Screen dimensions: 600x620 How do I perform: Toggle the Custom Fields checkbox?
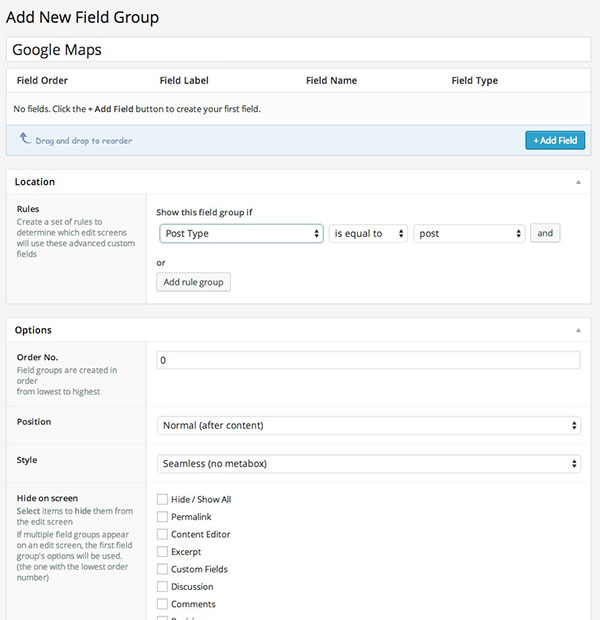coord(162,569)
